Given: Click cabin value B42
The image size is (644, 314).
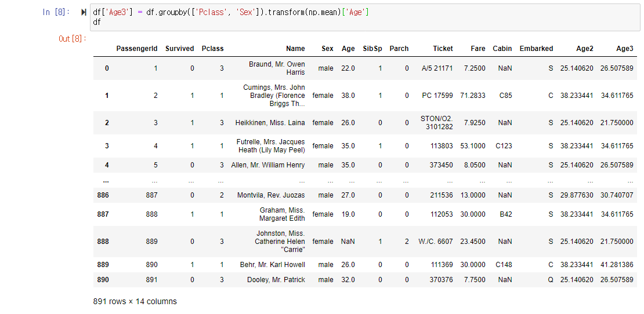Looking at the screenshot, I should point(505,214).
